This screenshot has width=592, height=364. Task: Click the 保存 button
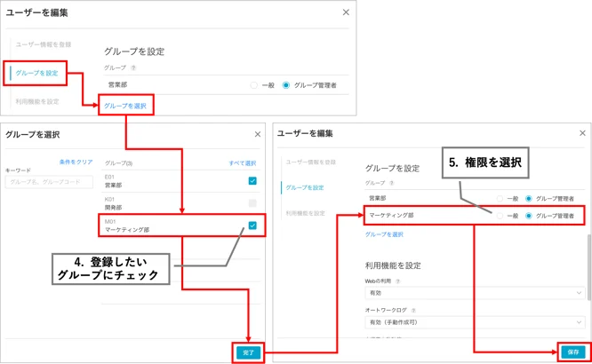pyautogui.click(x=573, y=352)
